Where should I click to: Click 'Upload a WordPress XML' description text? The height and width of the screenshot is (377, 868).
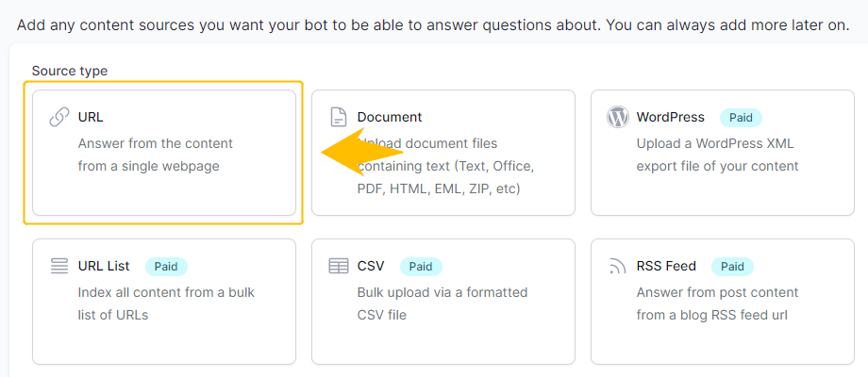click(x=714, y=143)
